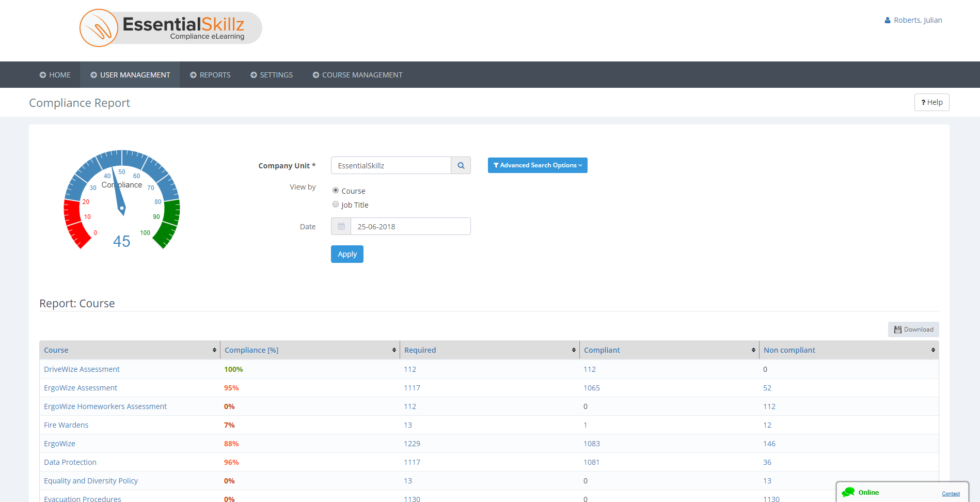Click the Help button
Image resolution: width=980 pixels, height=502 pixels.
pos(931,102)
